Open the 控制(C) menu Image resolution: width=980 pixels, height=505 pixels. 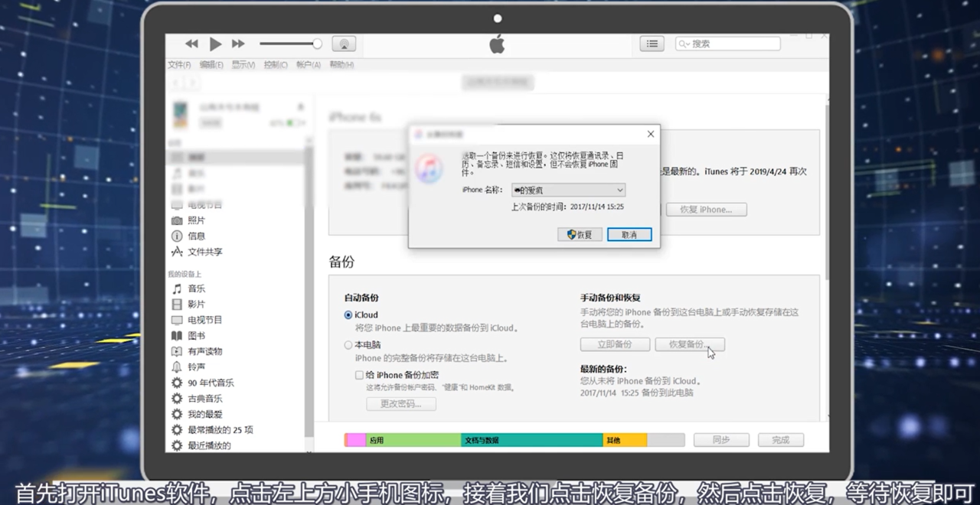point(276,65)
